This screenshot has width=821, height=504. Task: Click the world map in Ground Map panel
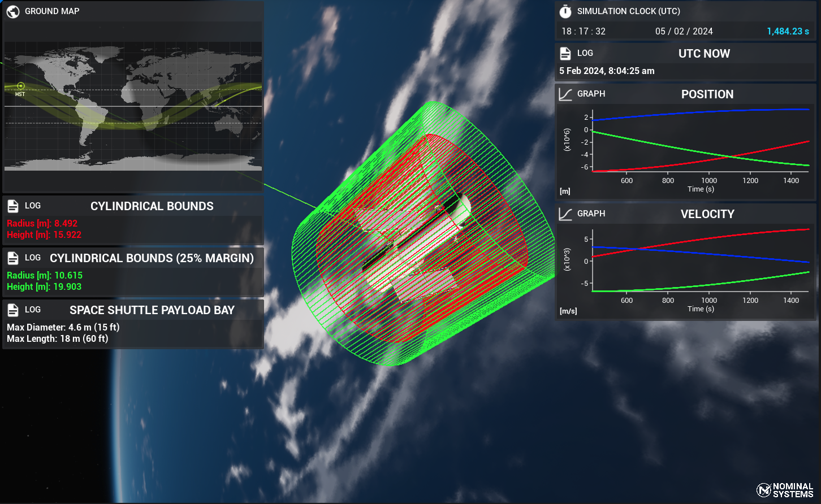coord(133,106)
